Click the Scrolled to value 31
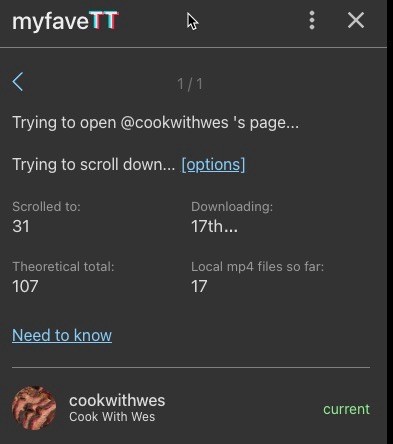This screenshot has height=444, width=393. [21, 226]
